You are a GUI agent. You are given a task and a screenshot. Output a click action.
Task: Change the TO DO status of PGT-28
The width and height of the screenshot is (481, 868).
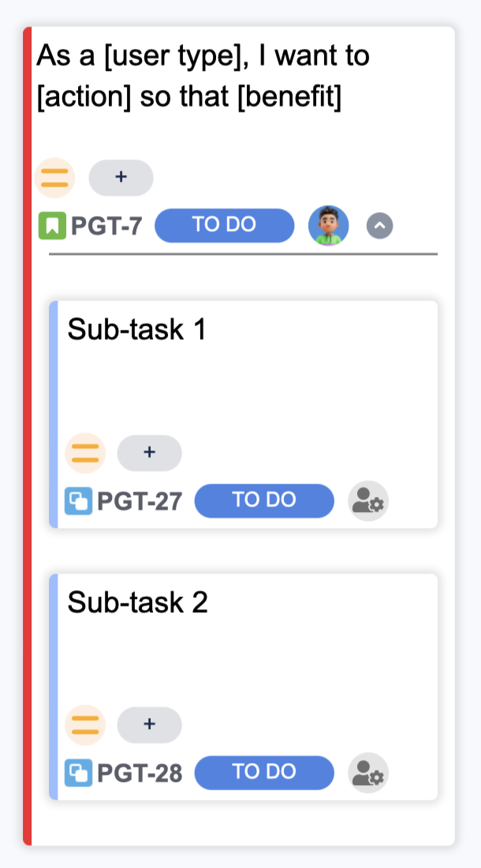[x=264, y=773]
